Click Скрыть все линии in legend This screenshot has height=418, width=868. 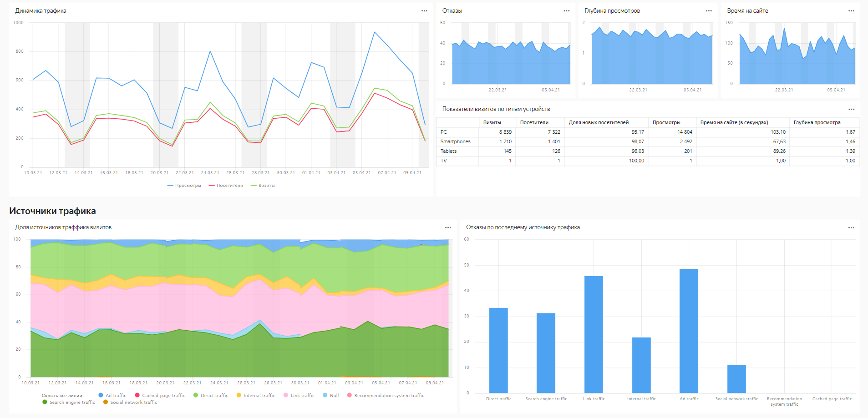[62, 396]
